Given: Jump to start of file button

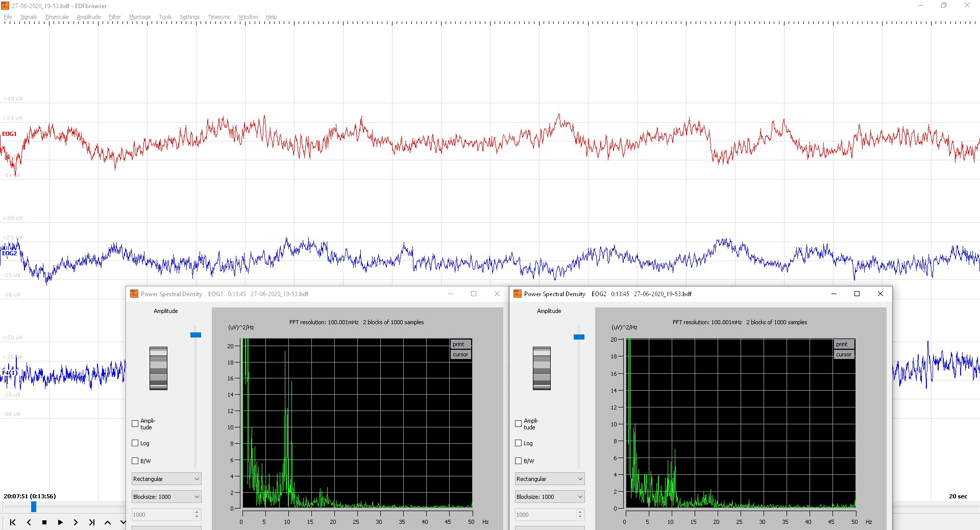Looking at the screenshot, I should pos(13,522).
